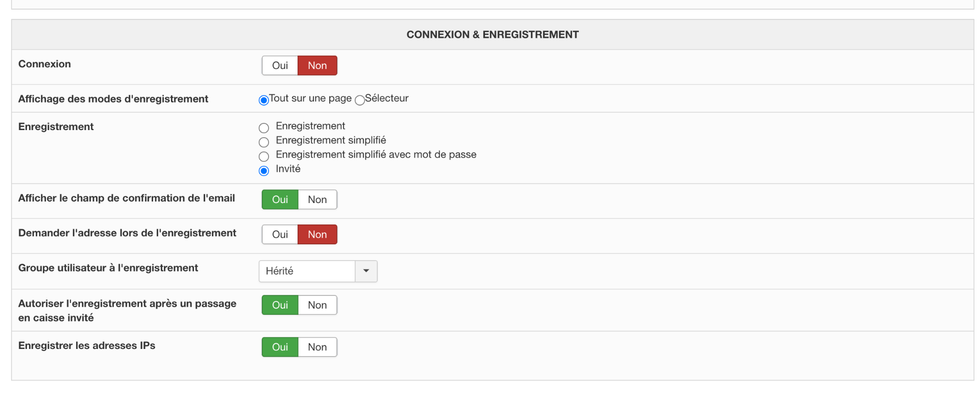The height and width of the screenshot is (401, 980).
Task: Set 'Demander l'adresse' to Non
Action: click(x=317, y=235)
